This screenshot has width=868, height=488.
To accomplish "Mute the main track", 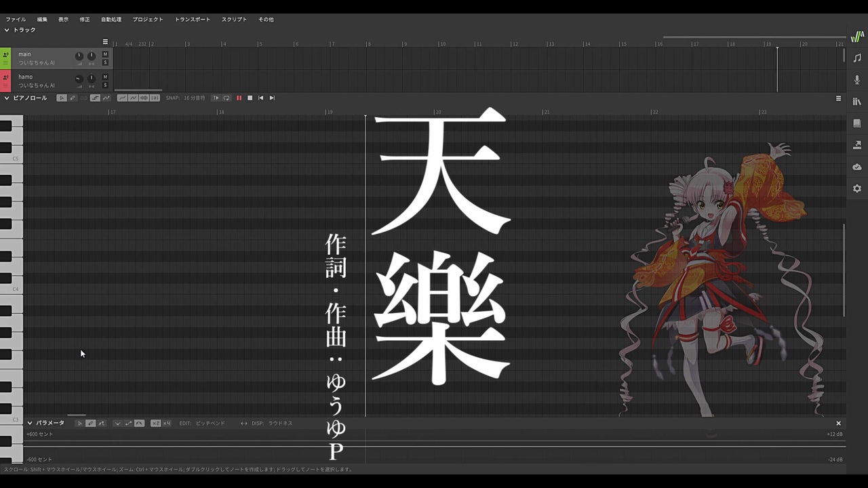I will pos(105,54).
